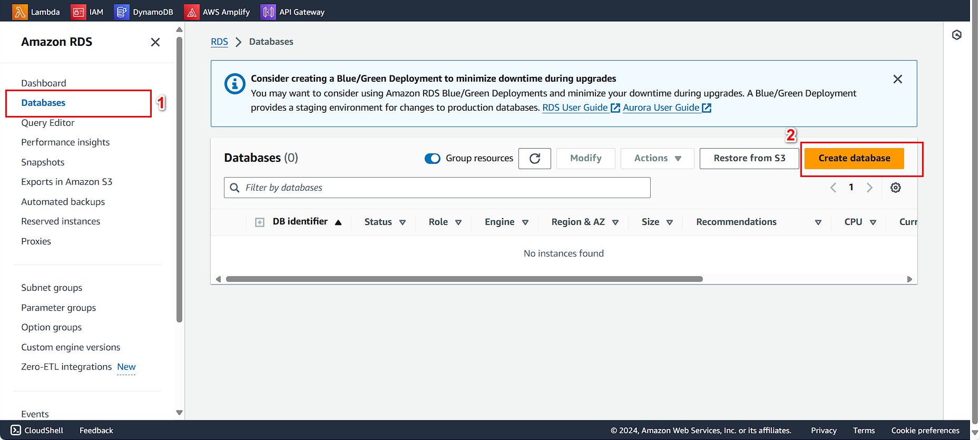980x440 pixels.
Task: Expand all rows icon beside DB identifier
Action: [260, 222]
